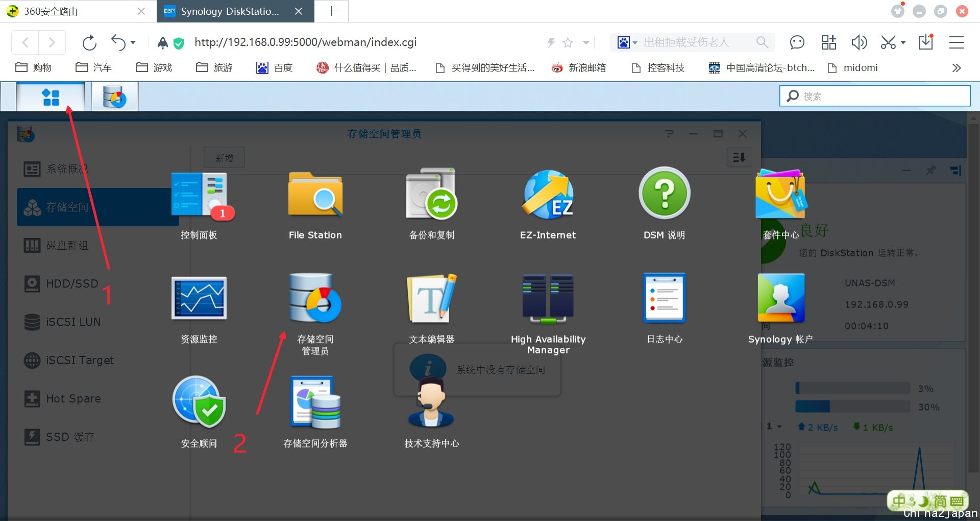
Task: Pin the system health widget
Action: point(931,170)
